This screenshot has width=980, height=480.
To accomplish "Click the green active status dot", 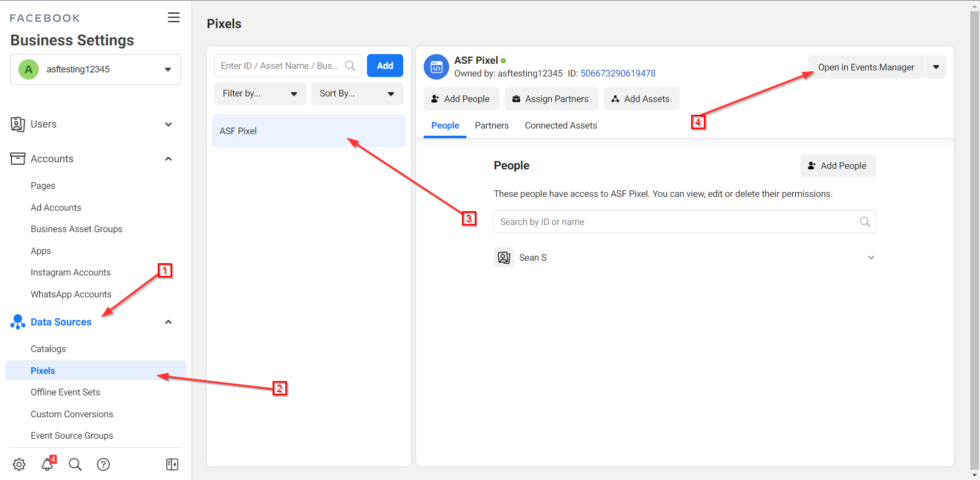I will coord(503,61).
